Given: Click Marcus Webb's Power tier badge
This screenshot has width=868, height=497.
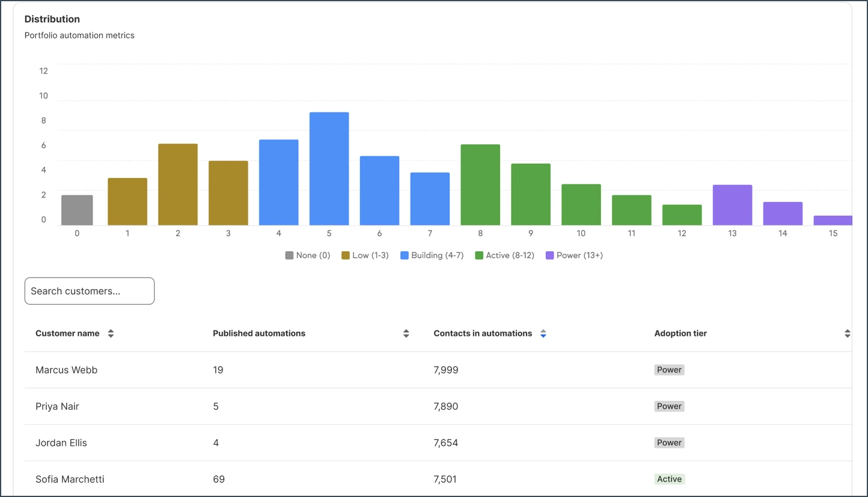Looking at the screenshot, I should coord(670,370).
